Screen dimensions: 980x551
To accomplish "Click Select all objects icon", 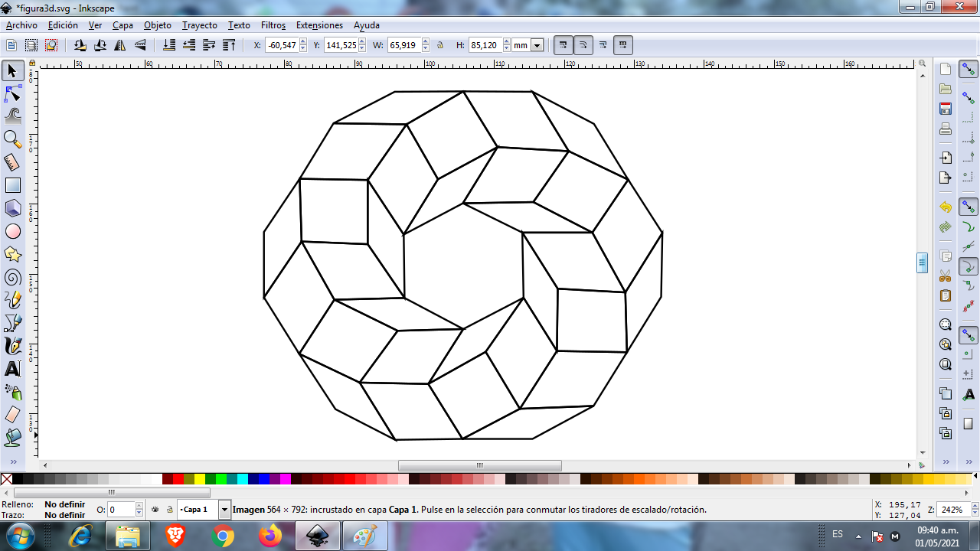I will (x=11, y=45).
